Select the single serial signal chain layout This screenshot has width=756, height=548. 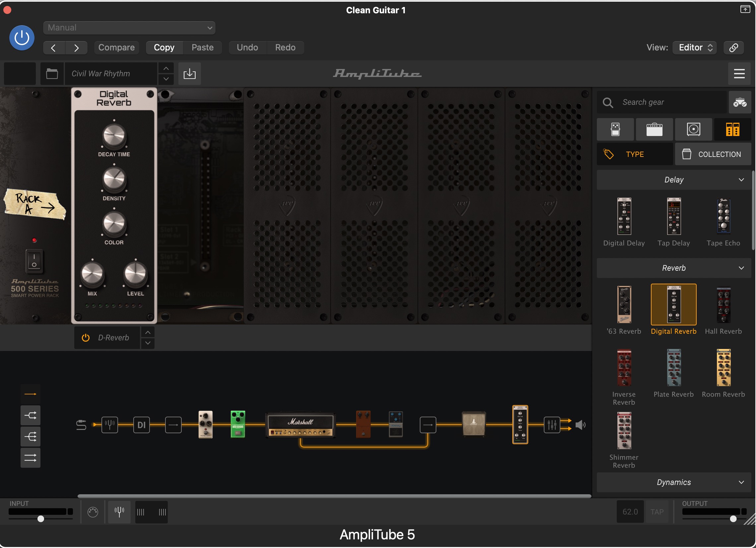coord(30,394)
